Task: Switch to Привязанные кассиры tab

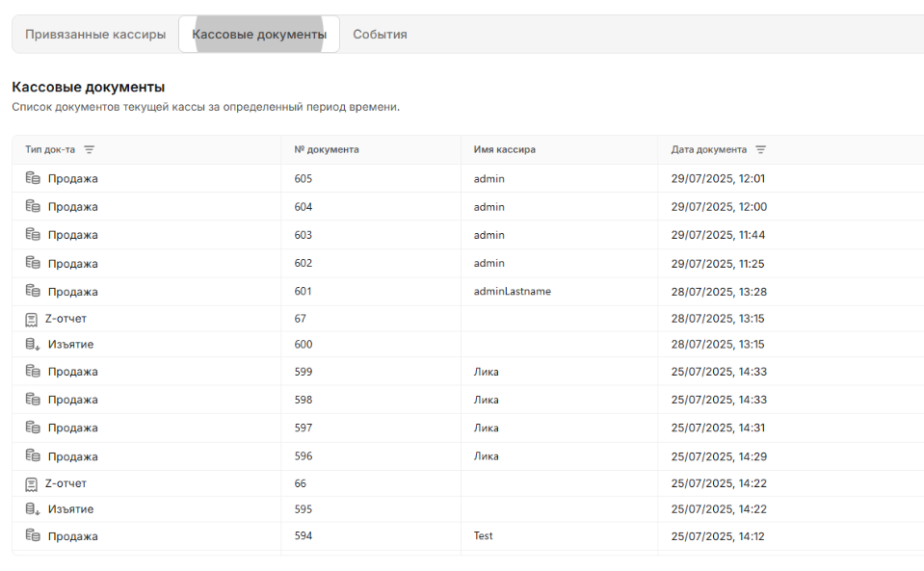Action: 95,35
